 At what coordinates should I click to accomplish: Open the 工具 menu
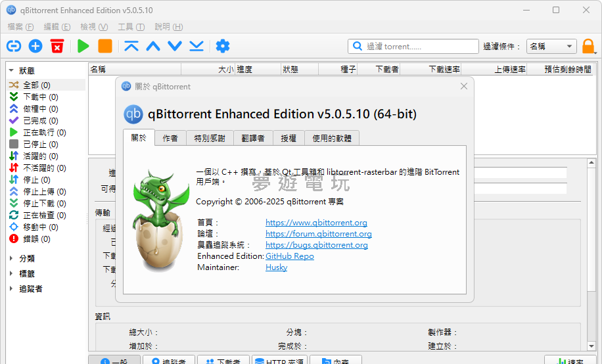point(130,27)
